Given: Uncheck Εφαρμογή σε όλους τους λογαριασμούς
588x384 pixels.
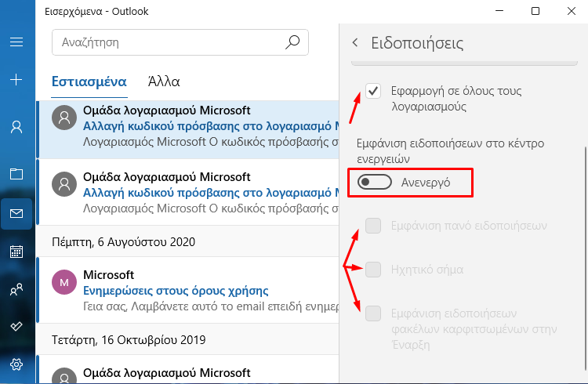Looking at the screenshot, I should click(373, 91).
